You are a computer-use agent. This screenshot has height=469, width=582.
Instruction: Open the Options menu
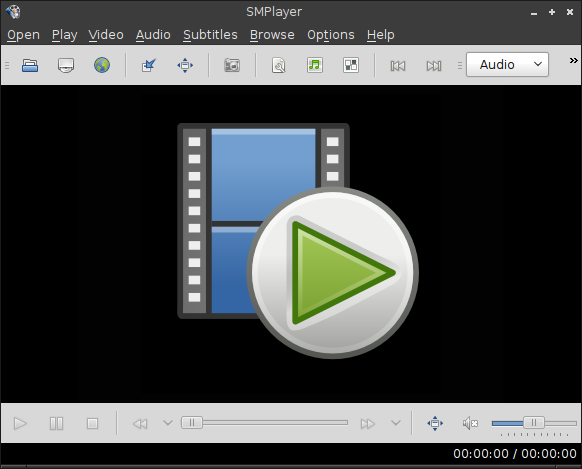pyautogui.click(x=331, y=35)
